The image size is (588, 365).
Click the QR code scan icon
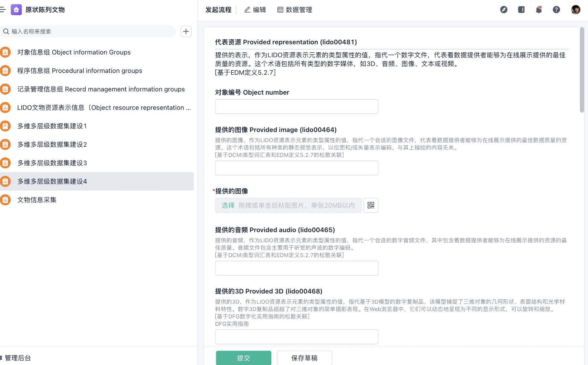click(x=371, y=205)
